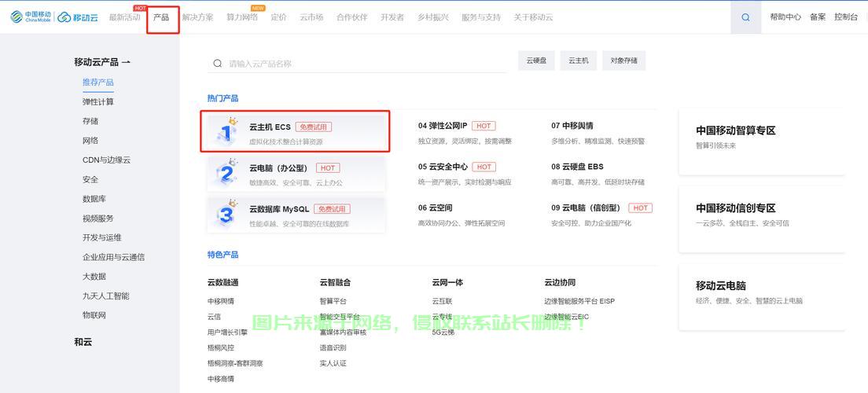Select 网络 category in sidebar
Screen dimensions: 868x393
tap(90, 141)
